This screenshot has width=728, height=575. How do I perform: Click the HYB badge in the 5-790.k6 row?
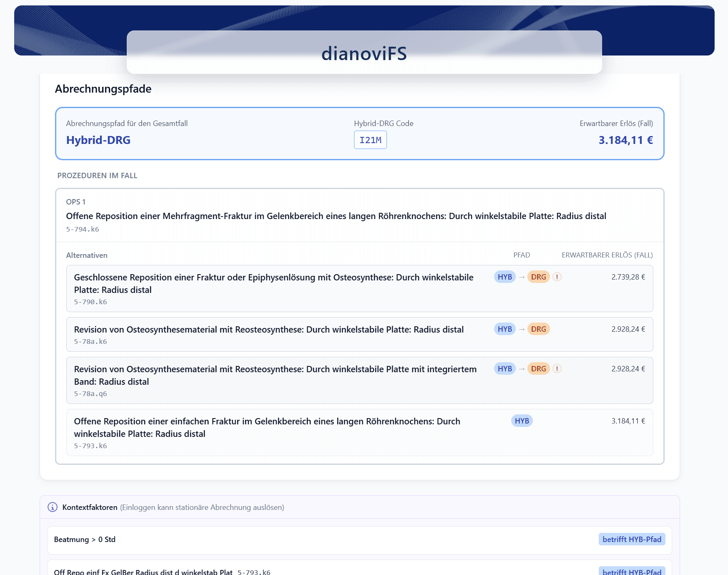pyautogui.click(x=505, y=277)
